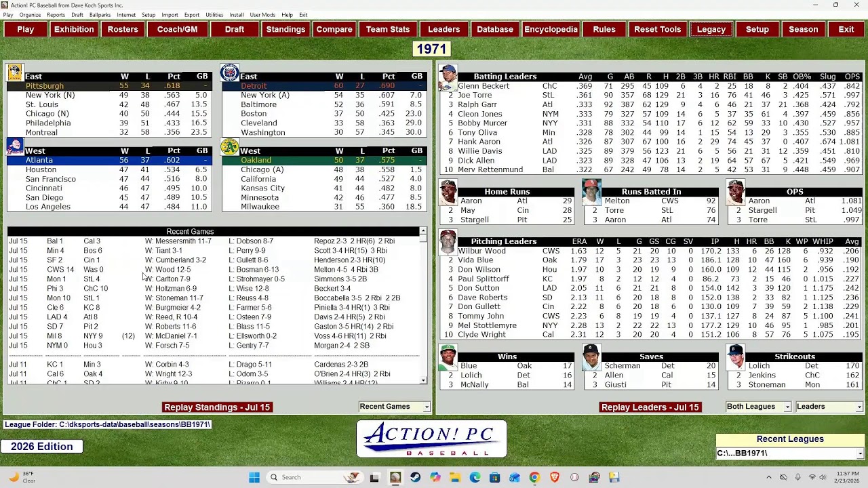Click the Leaders toolbar button
This screenshot has width=868, height=488.
pos(444,29)
